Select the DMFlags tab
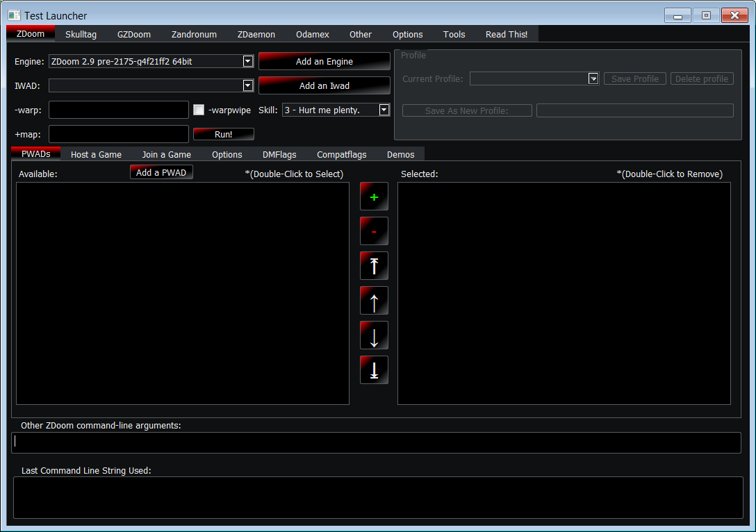Image resolution: width=756 pixels, height=532 pixels. pyautogui.click(x=279, y=154)
